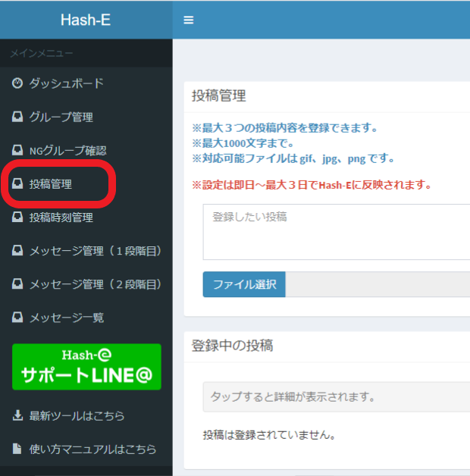Open ダッシュボード menu item
The image size is (470, 476).
point(66,83)
